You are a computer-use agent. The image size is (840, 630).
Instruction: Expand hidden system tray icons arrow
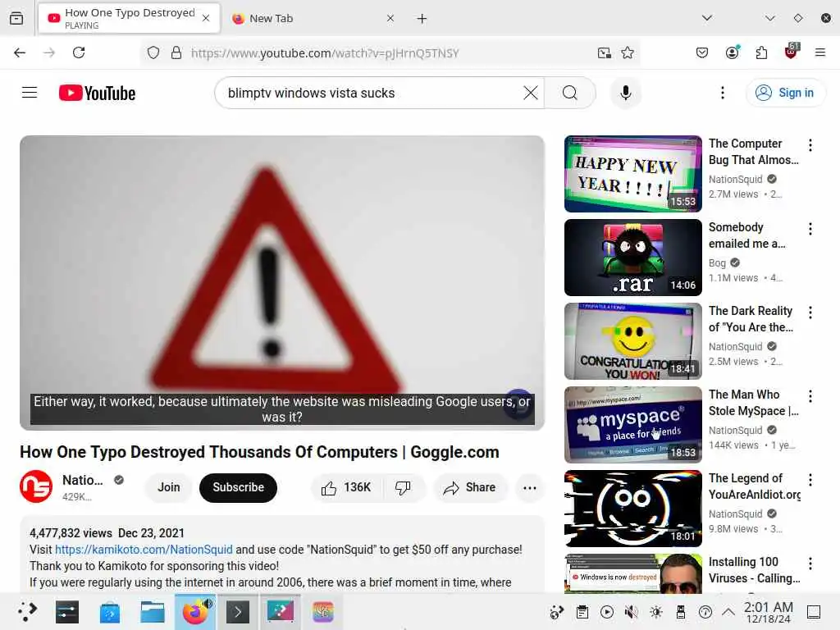[728, 612]
